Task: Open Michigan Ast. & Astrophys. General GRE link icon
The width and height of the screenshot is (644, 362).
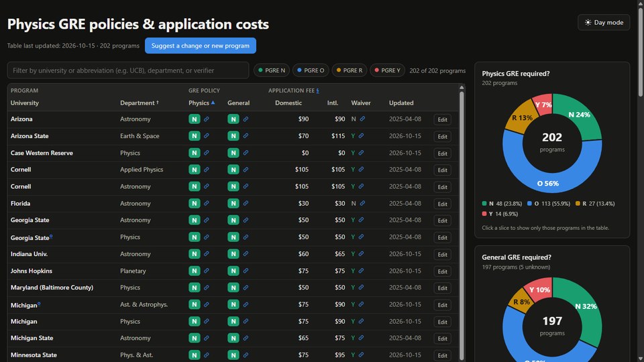Action: pyautogui.click(x=246, y=304)
